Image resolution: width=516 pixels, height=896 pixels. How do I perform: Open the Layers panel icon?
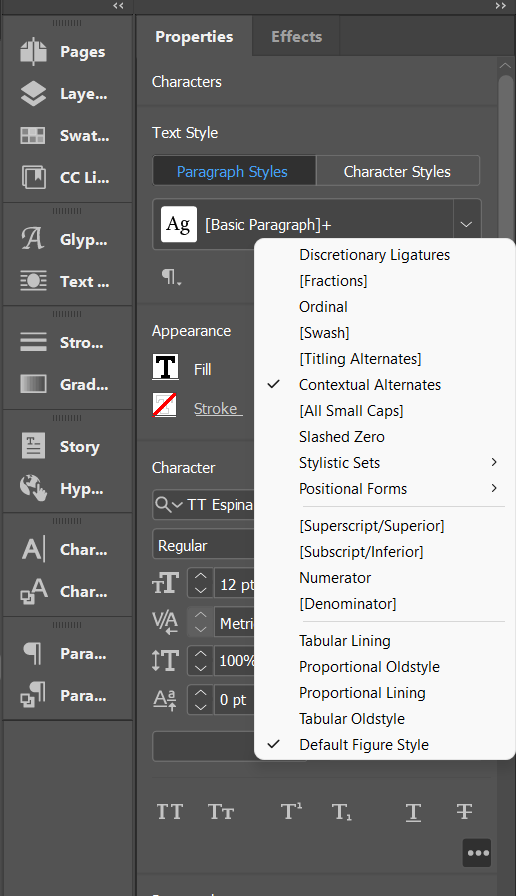point(33,94)
